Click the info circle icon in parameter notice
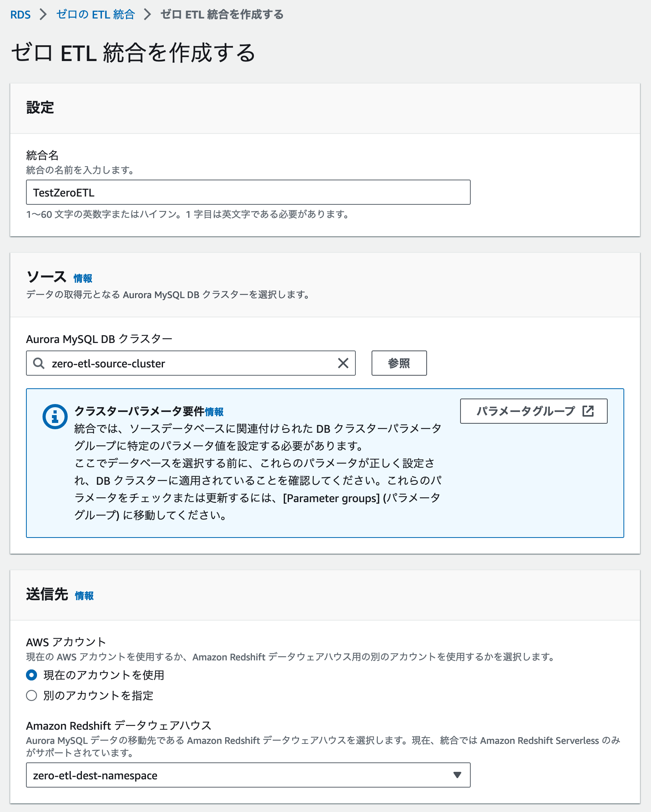Screen dimensions: 651x812 (x=55, y=416)
